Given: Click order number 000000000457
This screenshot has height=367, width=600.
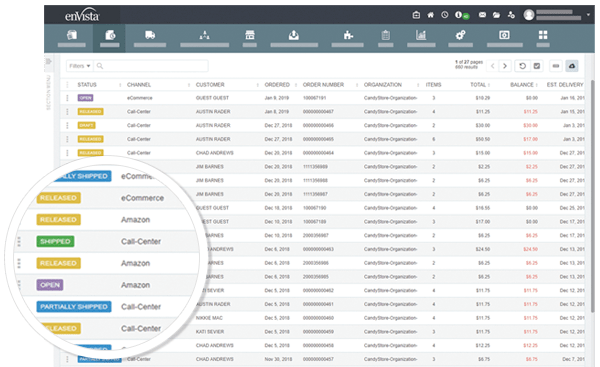Looking at the screenshot, I should click(x=318, y=359).
